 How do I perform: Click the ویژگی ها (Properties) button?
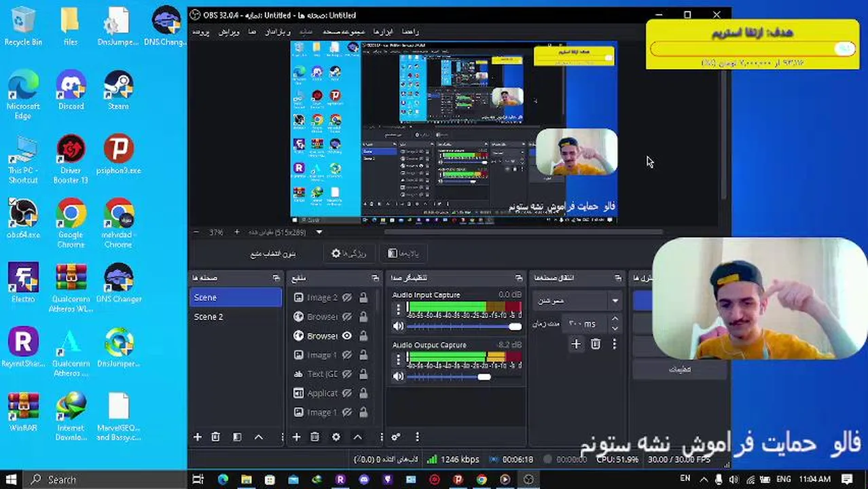pos(348,253)
